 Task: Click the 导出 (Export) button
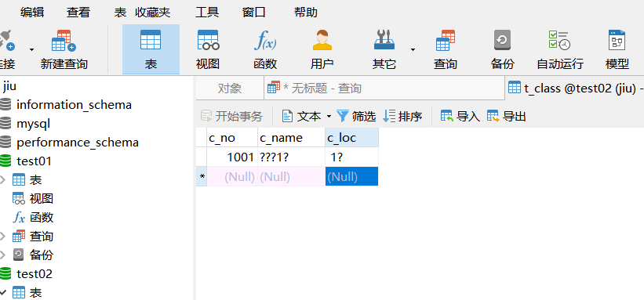[507, 117]
